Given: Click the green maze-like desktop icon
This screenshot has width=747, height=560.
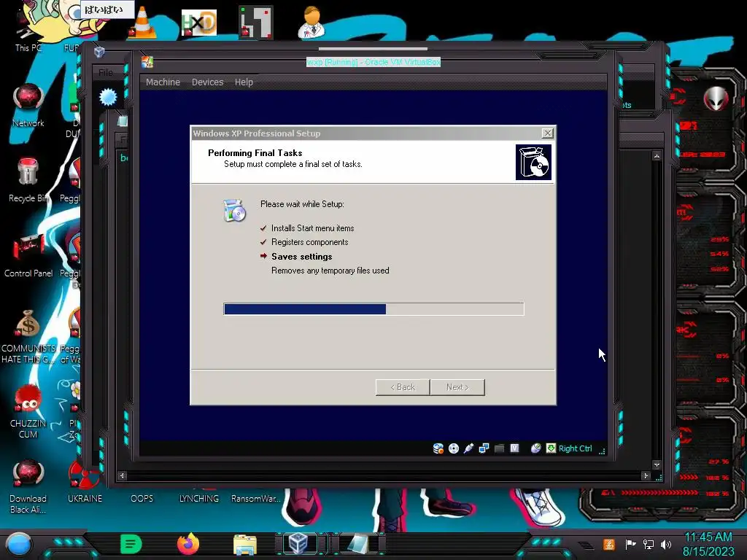Looking at the screenshot, I should 256,22.
